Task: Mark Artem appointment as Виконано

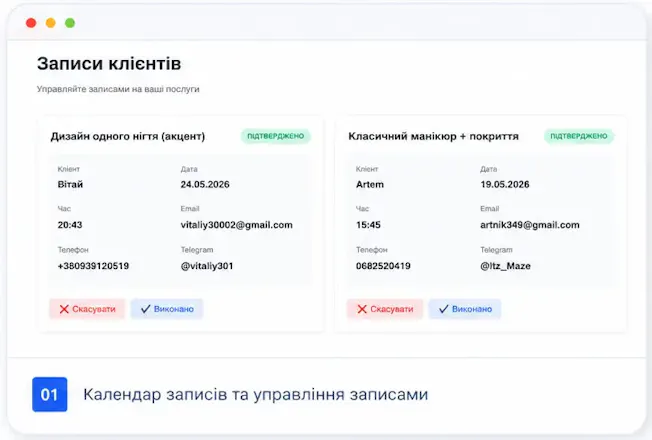Action: (x=465, y=309)
